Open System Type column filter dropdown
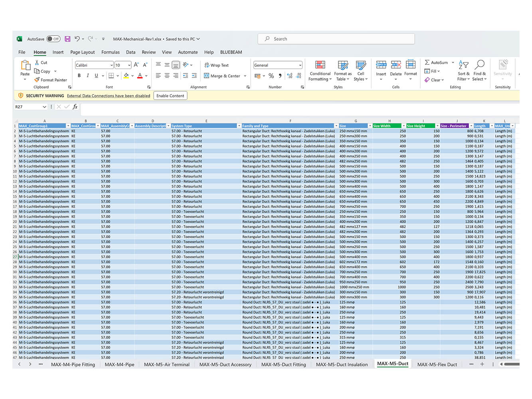 click(239, 126)
